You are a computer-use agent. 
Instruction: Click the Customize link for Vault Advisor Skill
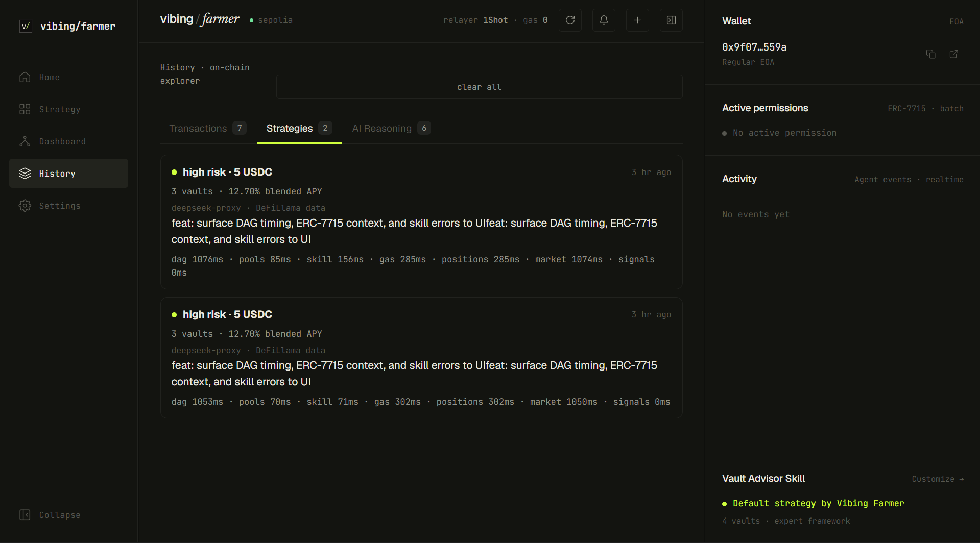[x=938, y=479]
